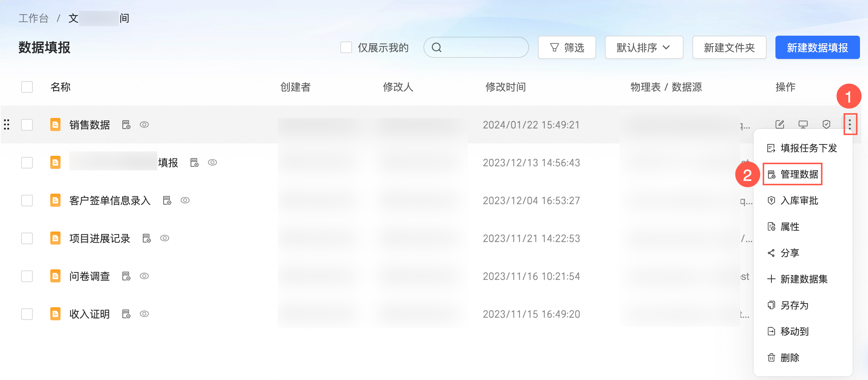The width and height of the screenshot is (868, 380).
Task: Select the checkbox for 客户签单信息录入 row
Action: pos(27,201)
